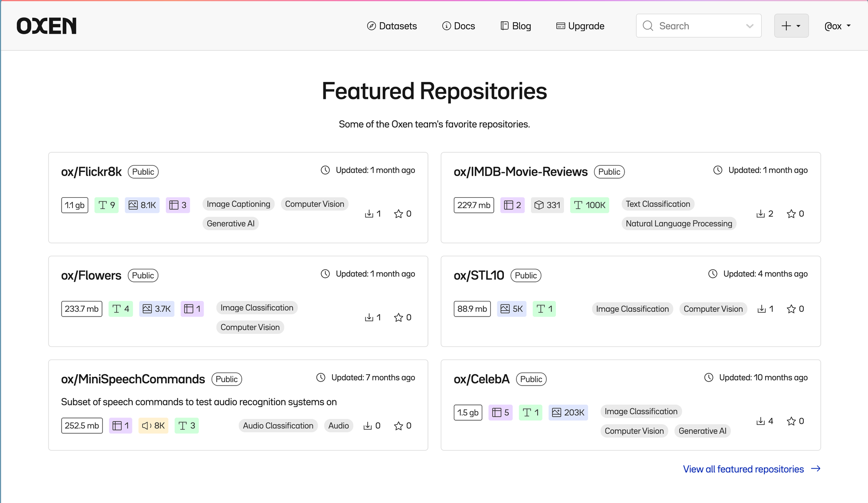
Task: Click the Oxen logo
Action: click(46, 26)
